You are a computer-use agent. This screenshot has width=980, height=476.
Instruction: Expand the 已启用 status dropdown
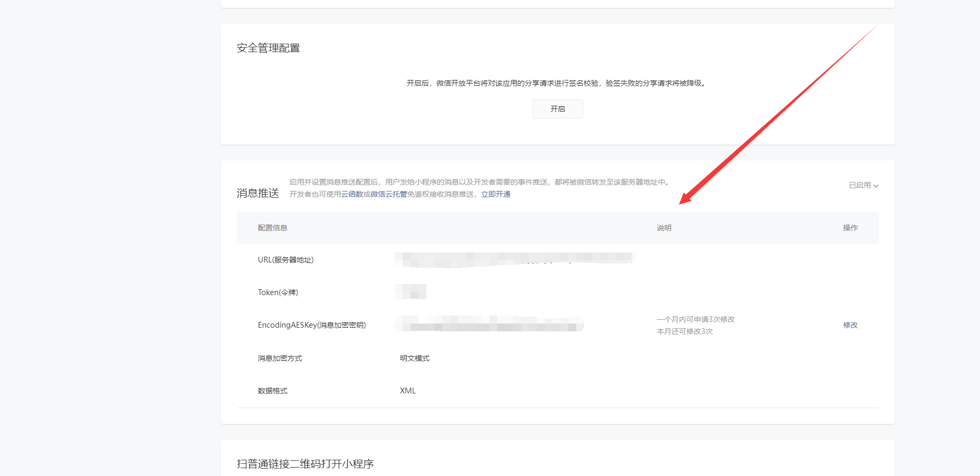point(859,185)
